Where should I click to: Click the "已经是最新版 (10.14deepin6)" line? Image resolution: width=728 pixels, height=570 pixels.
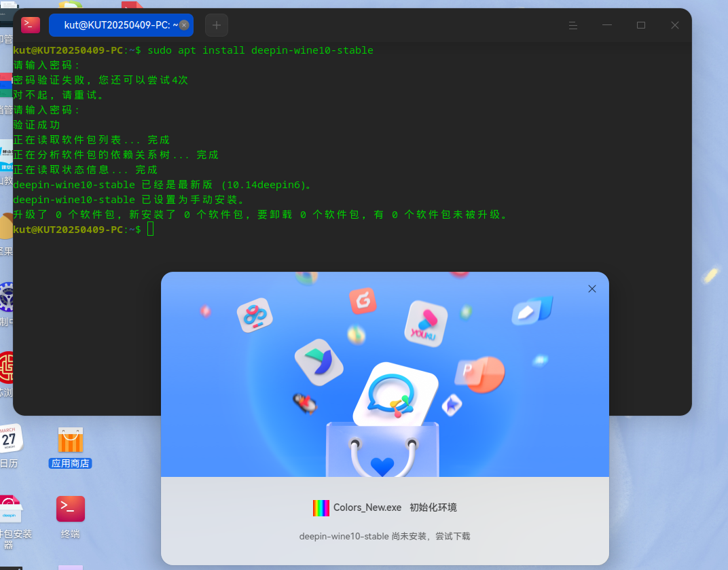(162, 184)
